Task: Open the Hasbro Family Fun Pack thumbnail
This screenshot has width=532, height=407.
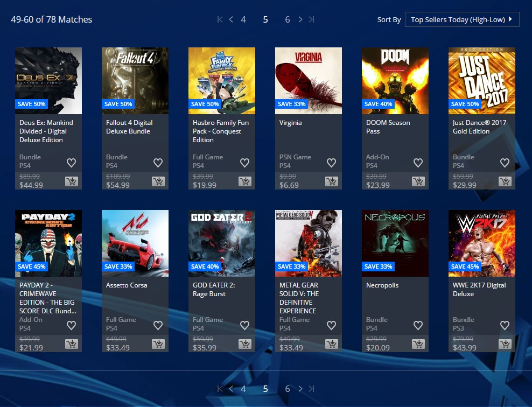Action: coord(221,80)
